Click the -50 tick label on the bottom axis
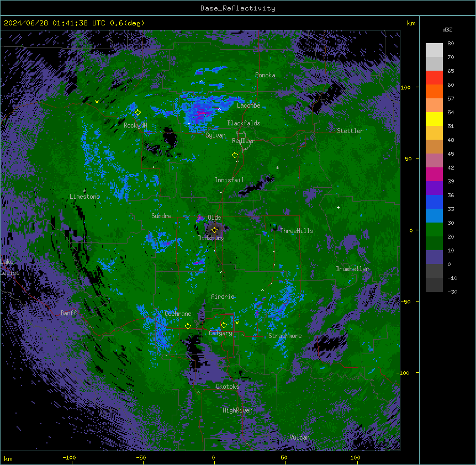Image resolution: width=476 pixels, height=465 pixels. [141, 457]
